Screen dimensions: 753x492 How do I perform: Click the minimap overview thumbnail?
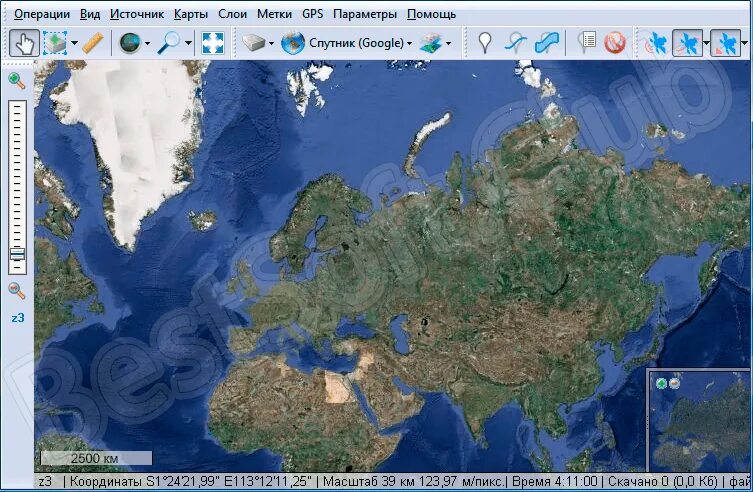[698, 420]
